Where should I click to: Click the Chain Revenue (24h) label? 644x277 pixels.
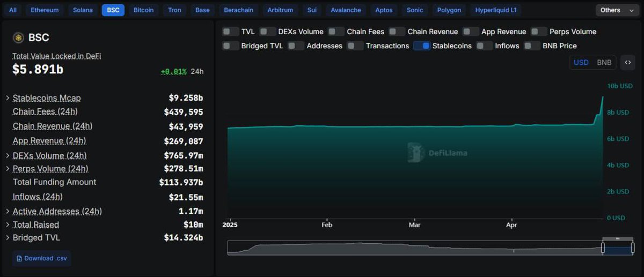(x=53, y=126)
